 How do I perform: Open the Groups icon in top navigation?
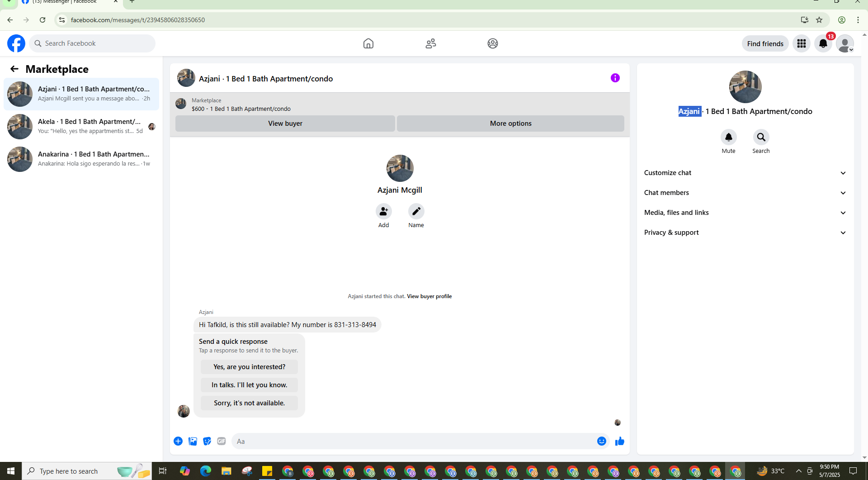(x=493, y=43)
